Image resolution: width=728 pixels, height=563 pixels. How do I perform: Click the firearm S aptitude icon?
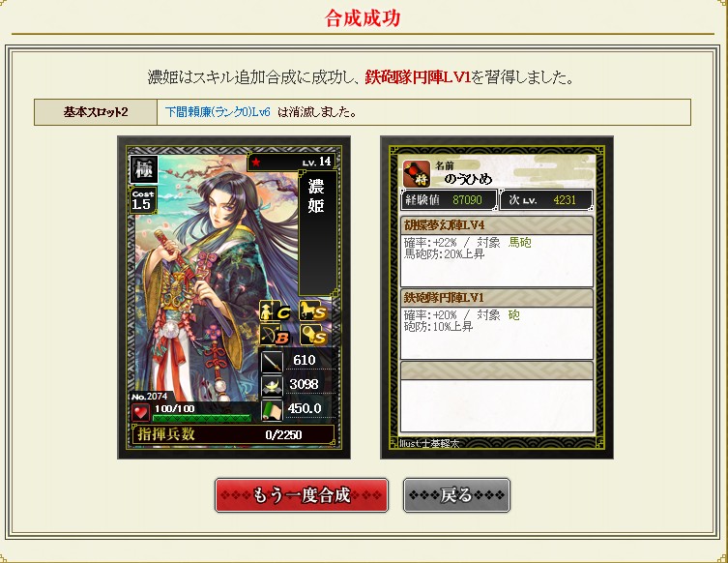pos(313,335)
